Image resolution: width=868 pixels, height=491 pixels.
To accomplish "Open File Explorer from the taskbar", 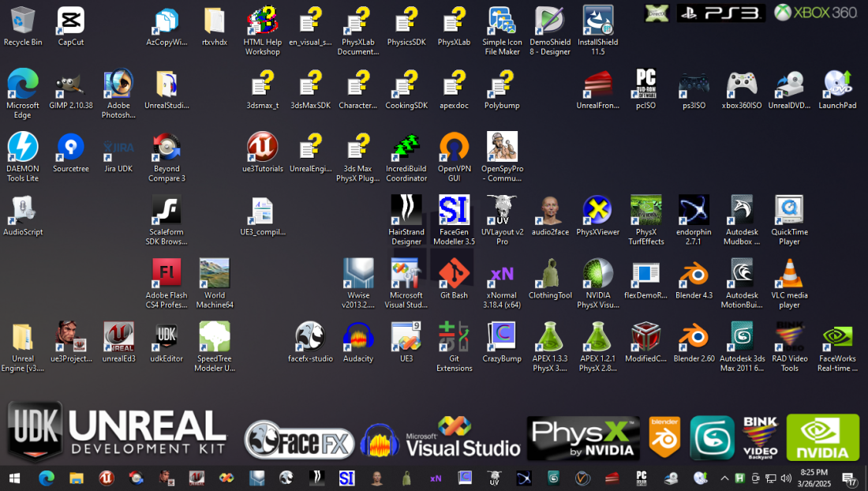I will coord(77,478).
